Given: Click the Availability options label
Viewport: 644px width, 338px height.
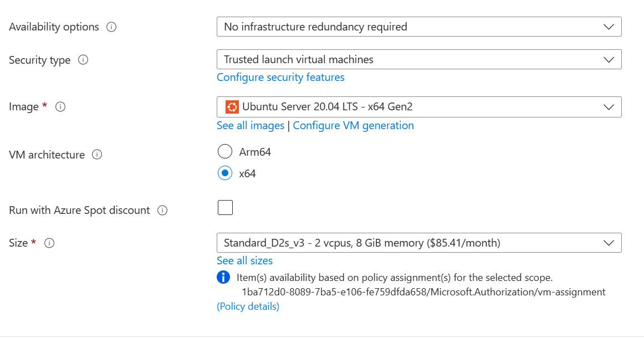Looking at the screenshot, I should pos(54,27).
